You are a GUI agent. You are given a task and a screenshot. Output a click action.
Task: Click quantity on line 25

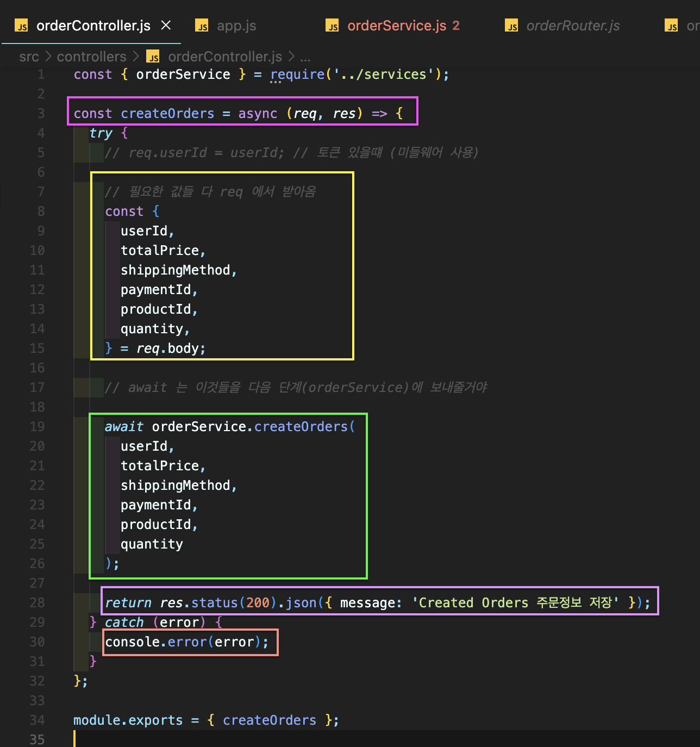[152, 544]
